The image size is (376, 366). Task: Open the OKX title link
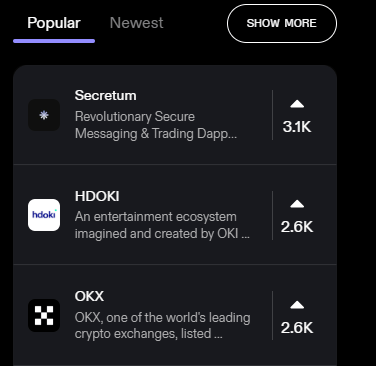click(89, 296)
